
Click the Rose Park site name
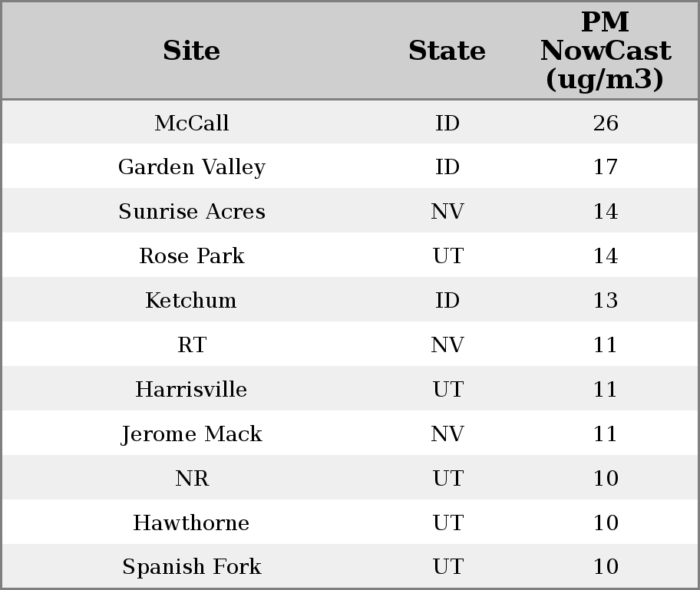pos(191,256)
